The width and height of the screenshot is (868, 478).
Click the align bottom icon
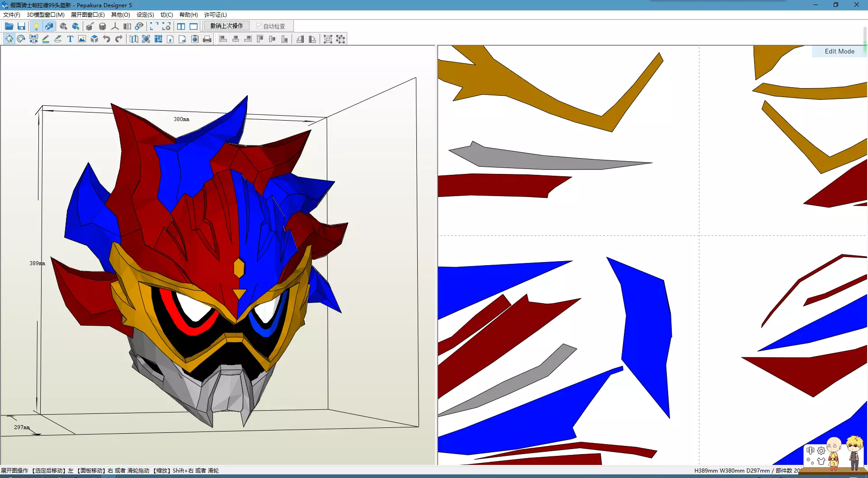(x=284, y=39)
